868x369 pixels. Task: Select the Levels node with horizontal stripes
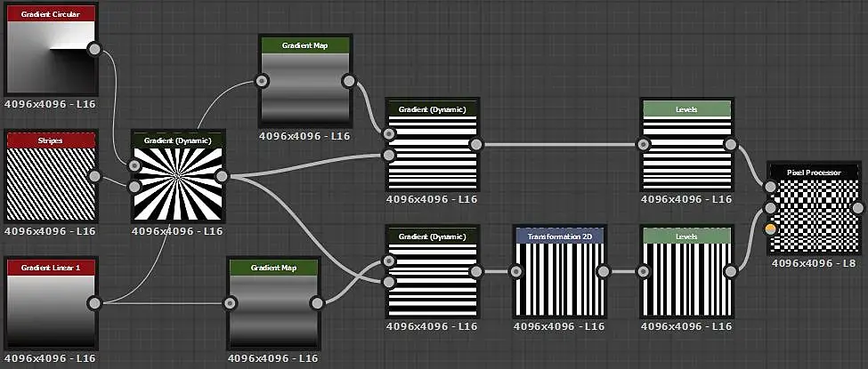687,145
